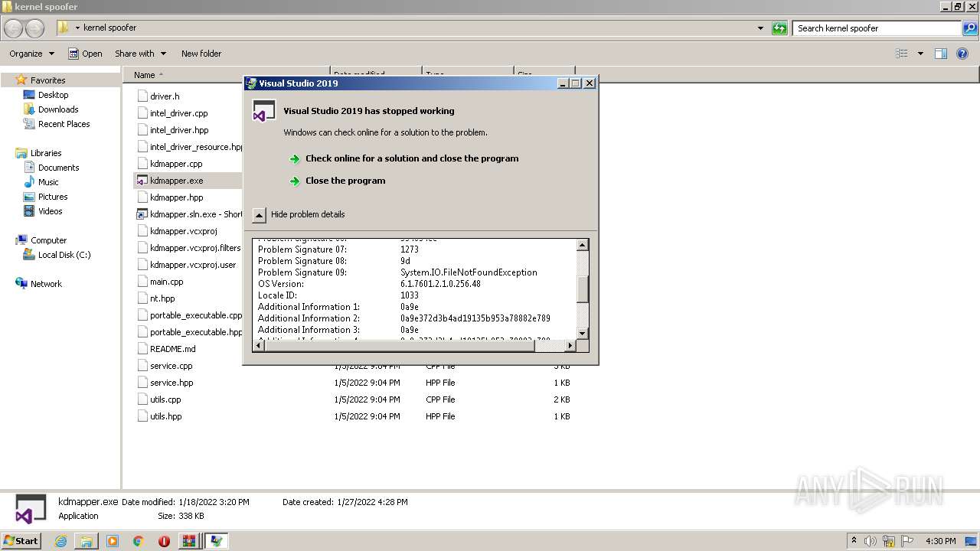Open Explorer help icon
Viewport: 980px width, 551px height.
click(964, 54)
